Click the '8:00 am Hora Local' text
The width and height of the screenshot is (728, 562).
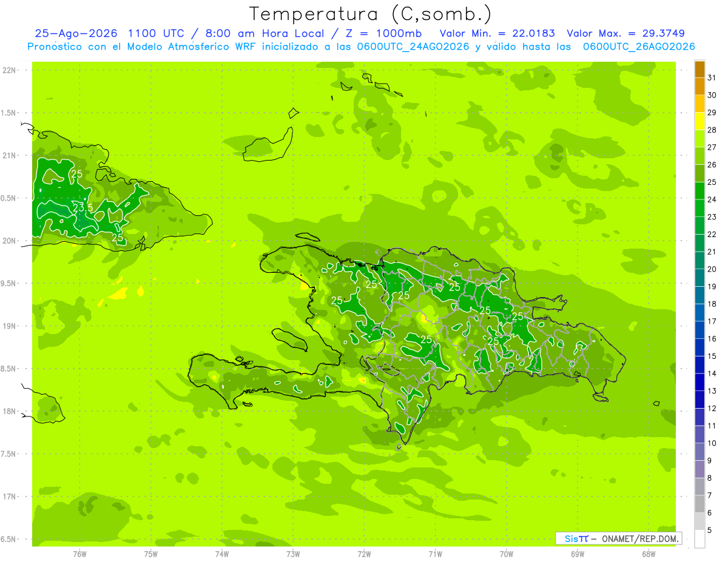[263, 34]
